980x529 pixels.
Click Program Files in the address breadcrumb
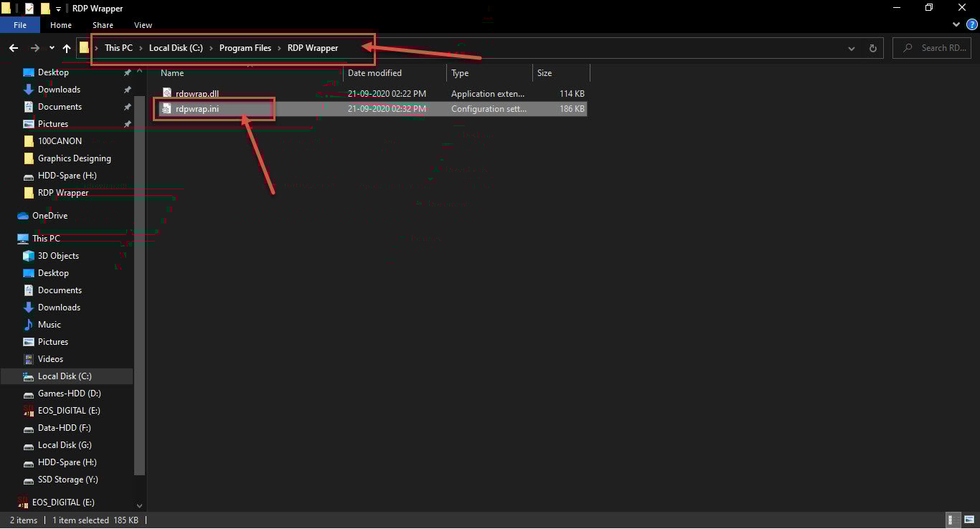point(245,48)
